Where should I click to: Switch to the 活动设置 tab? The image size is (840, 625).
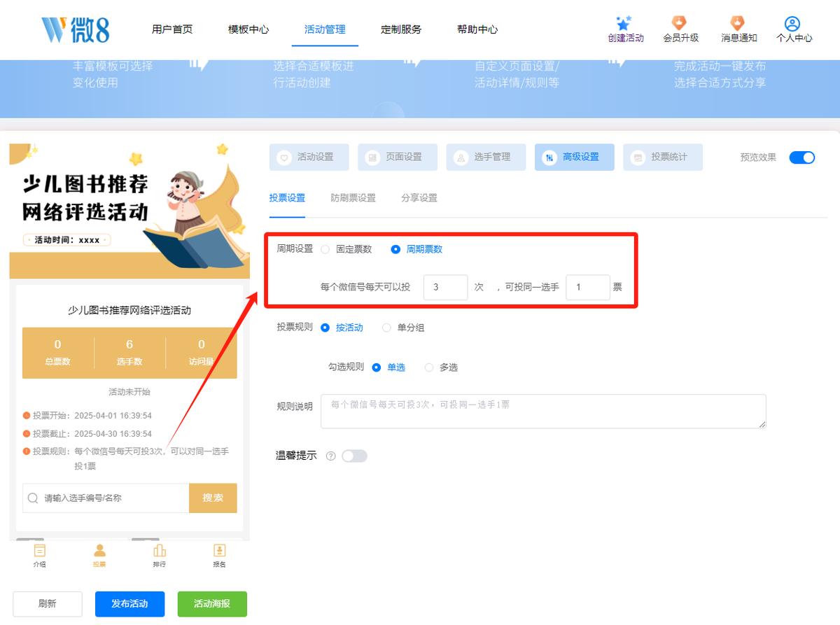pos(309,157)
